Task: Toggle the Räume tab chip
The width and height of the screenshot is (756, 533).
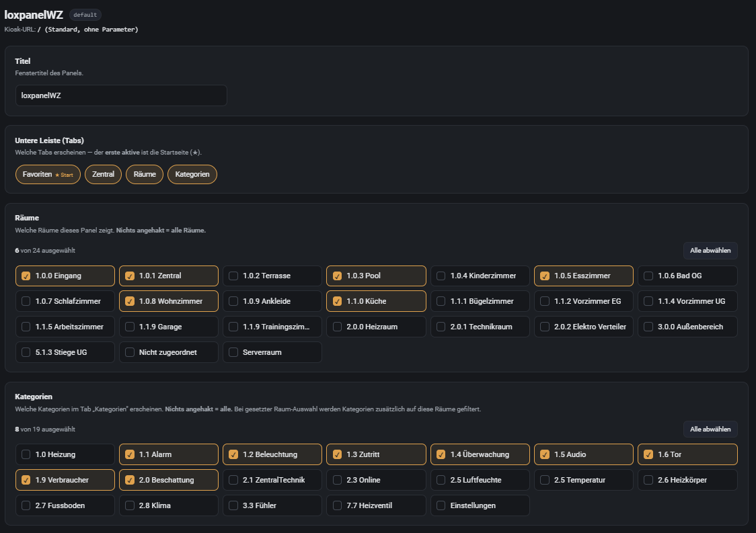Action: point(145,175)
